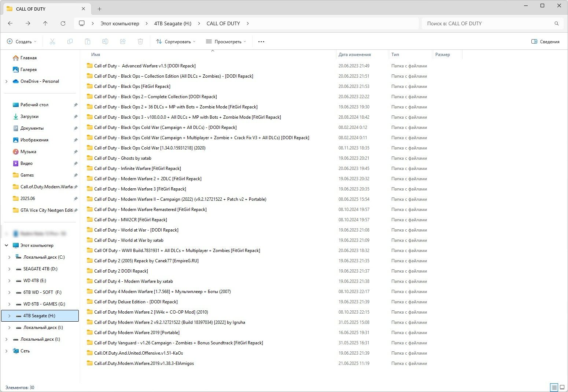This screenshot has width=568, height=392.
Task: Click the Copy icon in toolbar
Action: coord(70,42)
